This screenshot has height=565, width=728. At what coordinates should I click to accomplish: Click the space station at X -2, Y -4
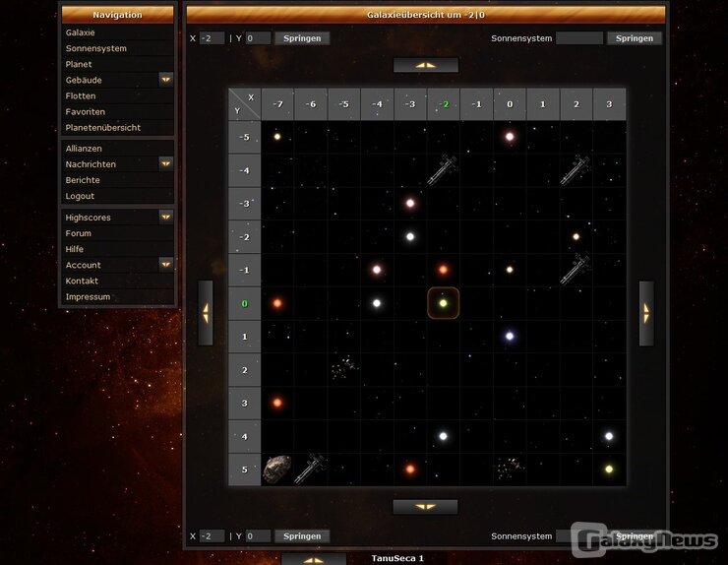click(x=442, y=169)
